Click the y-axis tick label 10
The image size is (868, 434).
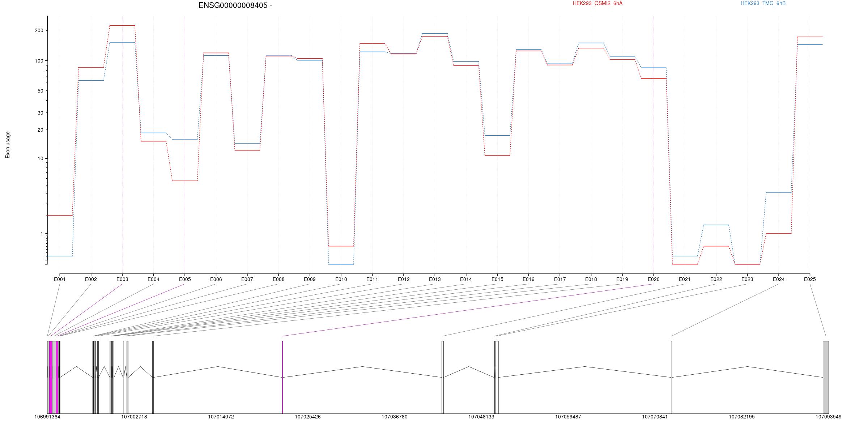click(x=40, y=159)
